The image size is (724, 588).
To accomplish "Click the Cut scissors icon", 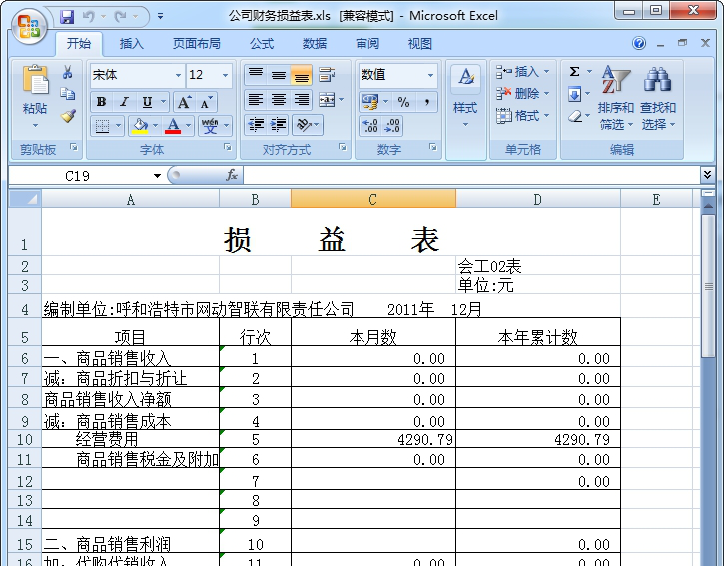I will (68, 73).
